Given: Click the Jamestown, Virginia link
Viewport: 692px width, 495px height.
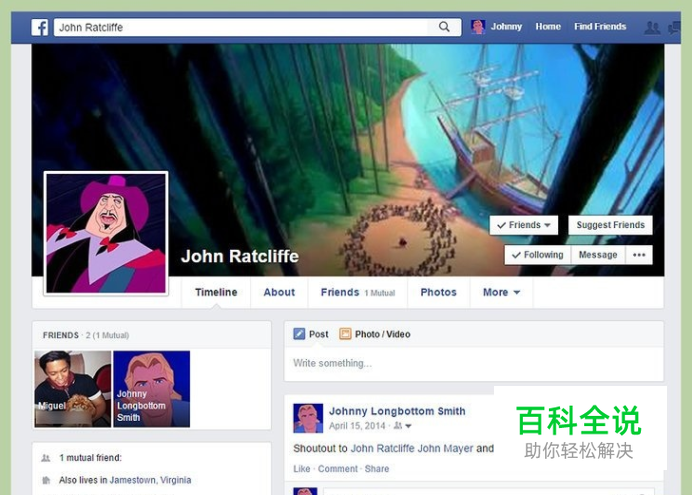Looking at the screenshot, I should pyautogui.click(x=150, y=480).
